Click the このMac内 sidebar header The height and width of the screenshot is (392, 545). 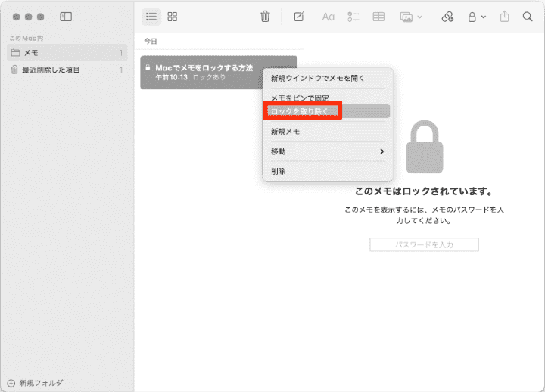tap(26, 39)
